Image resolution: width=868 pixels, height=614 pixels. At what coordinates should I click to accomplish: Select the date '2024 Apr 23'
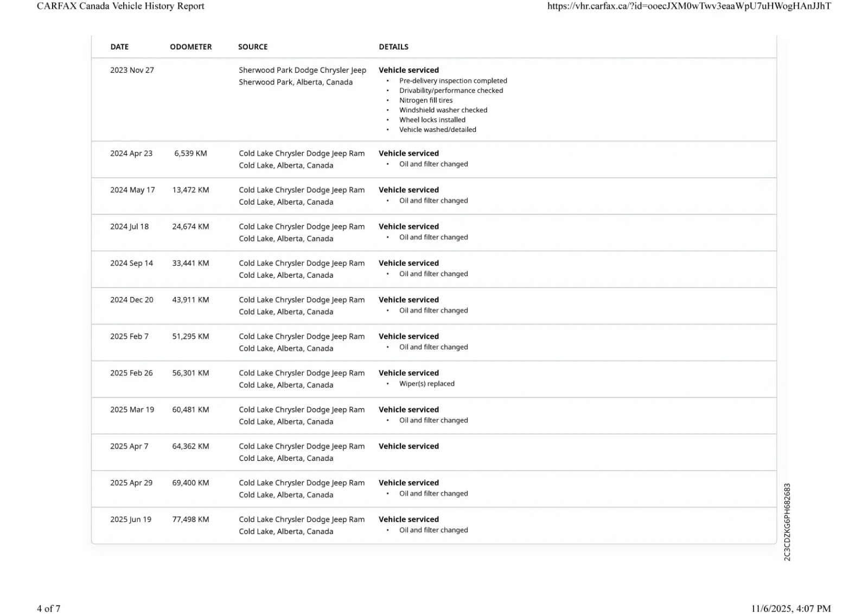(131, 154)
